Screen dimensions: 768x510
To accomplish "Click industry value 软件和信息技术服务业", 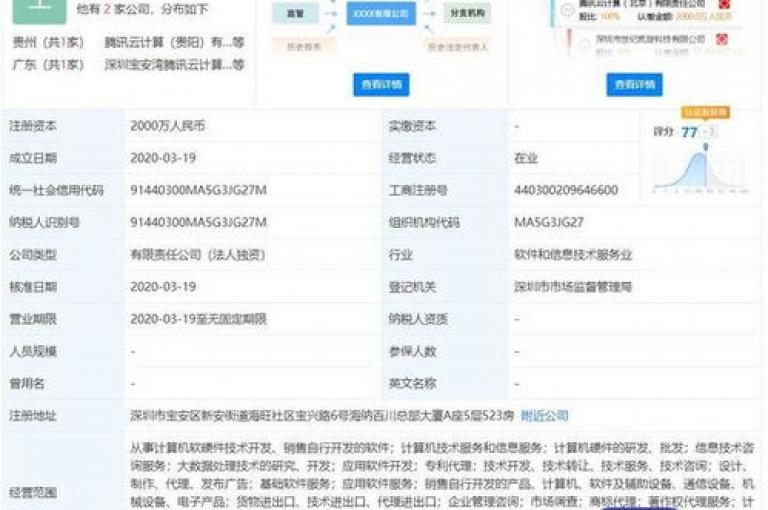I will coord(573,255).
